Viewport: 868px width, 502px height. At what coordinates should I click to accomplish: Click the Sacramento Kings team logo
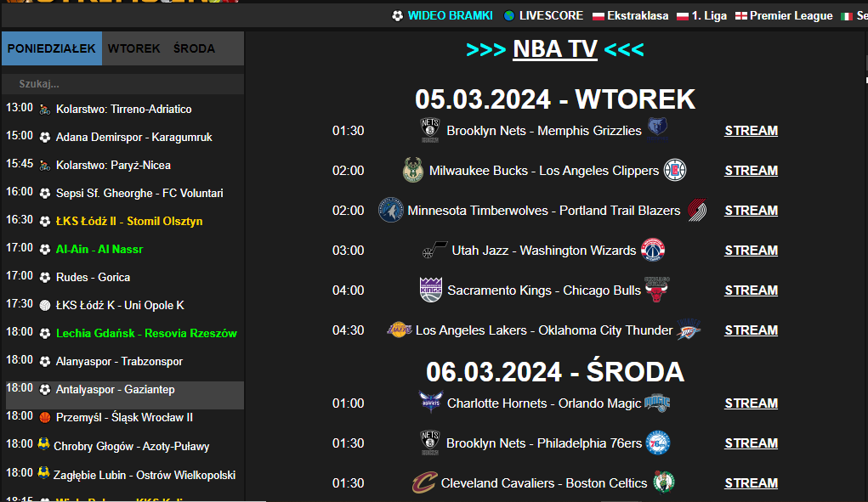tap(431, 290)
